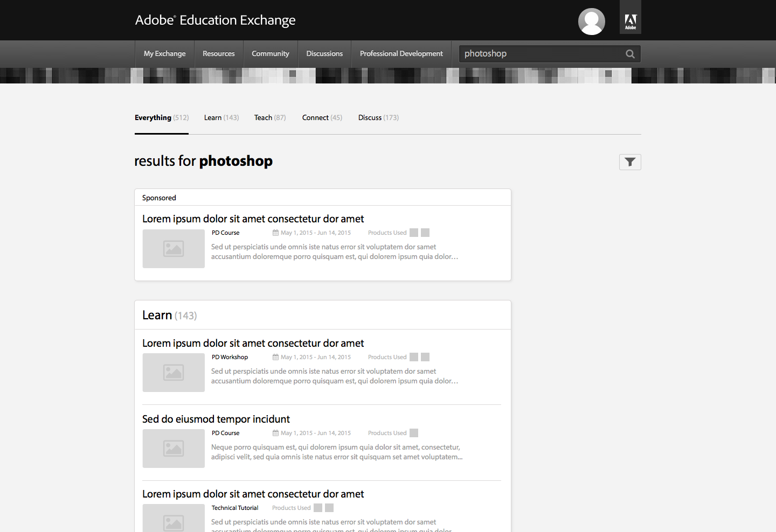Open 'Sed do eiusmod tempor incidunt' result

[x=216, y=419]
